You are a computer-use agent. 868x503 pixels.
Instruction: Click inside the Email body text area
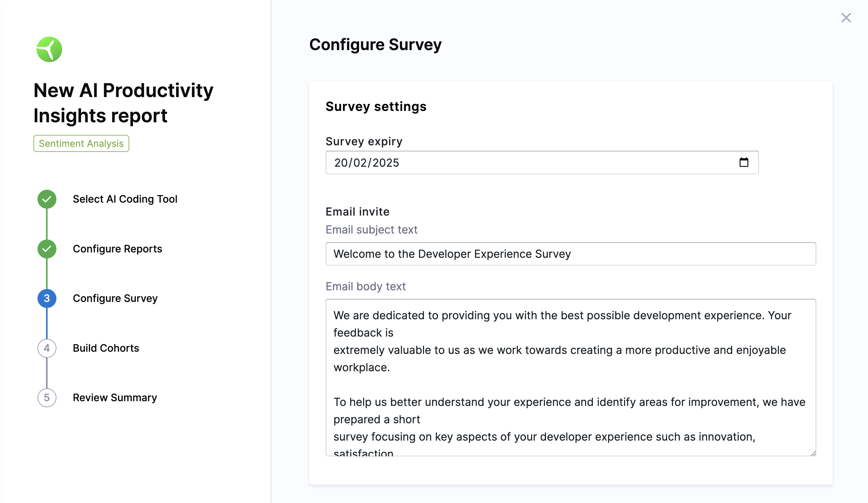pos(570,377)
